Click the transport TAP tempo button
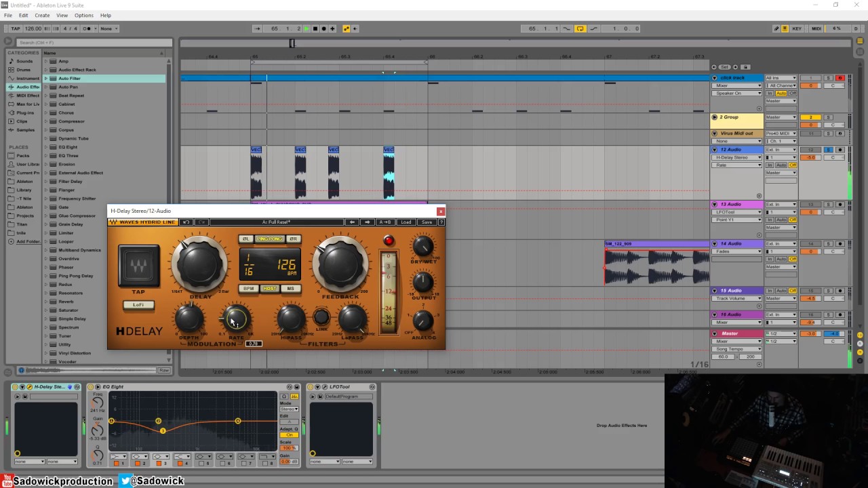The image size is (868, 488). [x=15, y=28]
